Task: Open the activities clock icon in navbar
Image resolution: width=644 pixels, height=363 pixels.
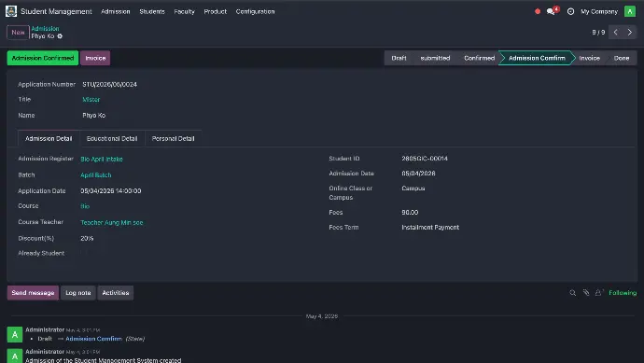Action: (x=570, y=11)
